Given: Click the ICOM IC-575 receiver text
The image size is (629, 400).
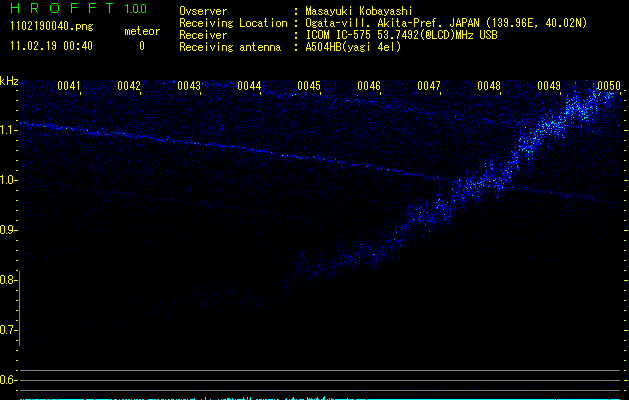Looking at the screenshot, I should (x=401, y=35).
